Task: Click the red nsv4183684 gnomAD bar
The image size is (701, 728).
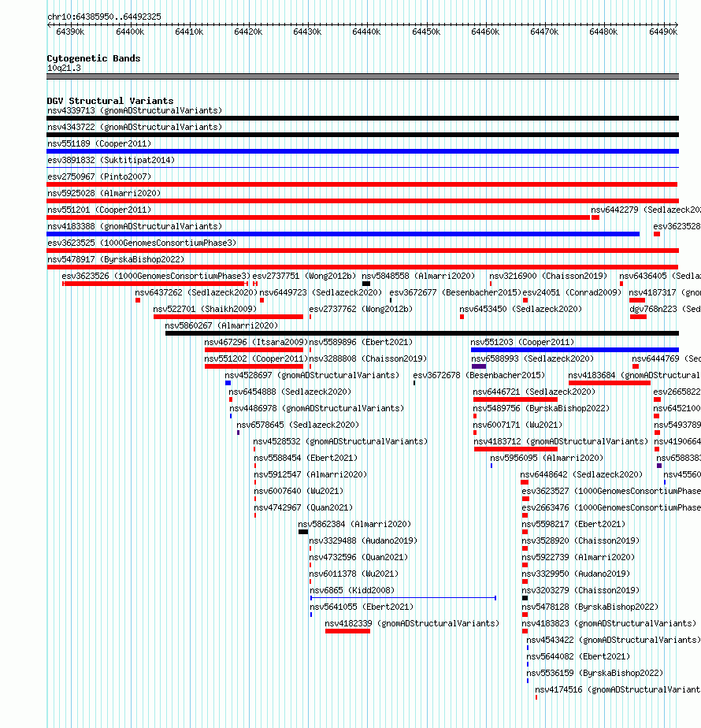Action: click(x=610, y=383)
